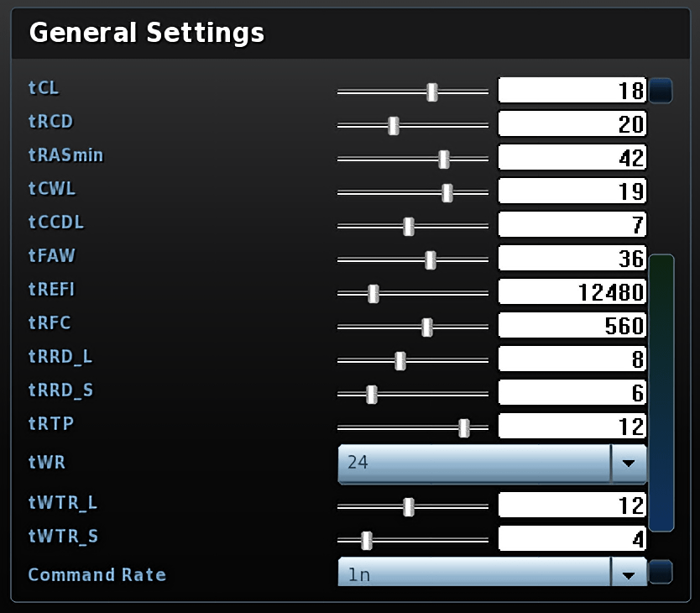
Task: Click the scroll-up button beside tCL
Action: click(661, 91)
